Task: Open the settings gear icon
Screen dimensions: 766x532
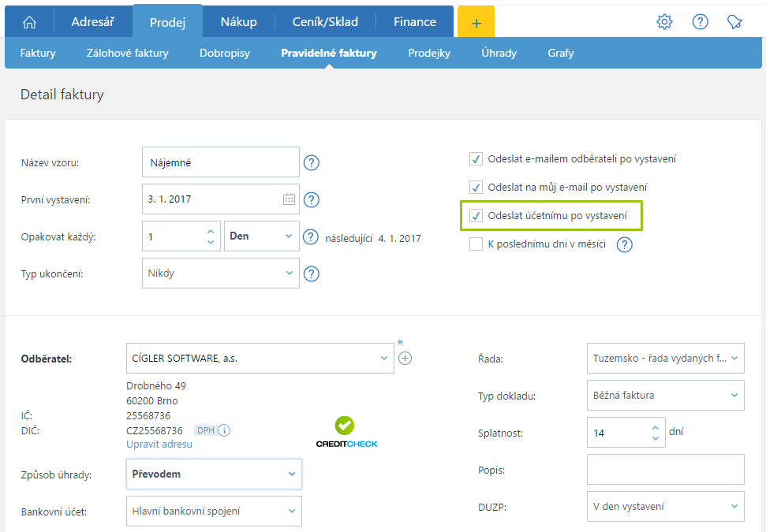Action: (x=664, y=22)
